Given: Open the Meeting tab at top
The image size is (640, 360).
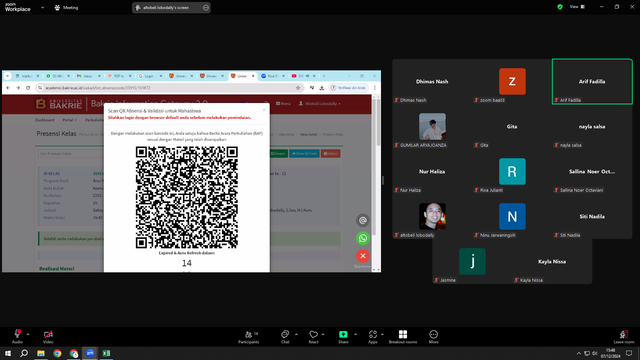Looking at the screenshot, I should pos(66,7).
